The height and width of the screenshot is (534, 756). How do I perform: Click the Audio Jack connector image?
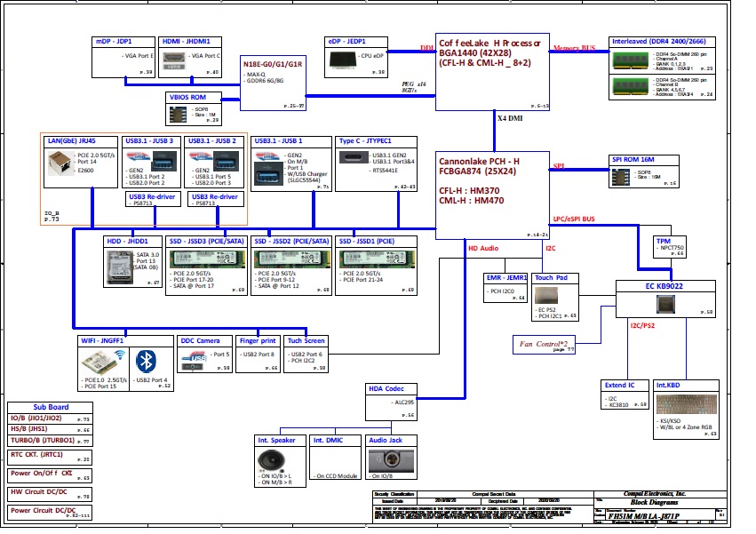pos(392,462)
